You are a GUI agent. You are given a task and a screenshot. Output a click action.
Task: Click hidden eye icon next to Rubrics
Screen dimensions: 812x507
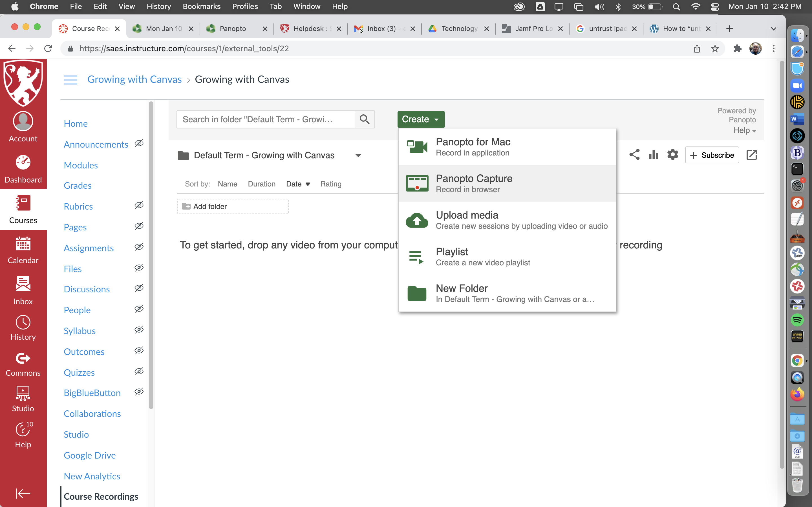pos(139,205)
